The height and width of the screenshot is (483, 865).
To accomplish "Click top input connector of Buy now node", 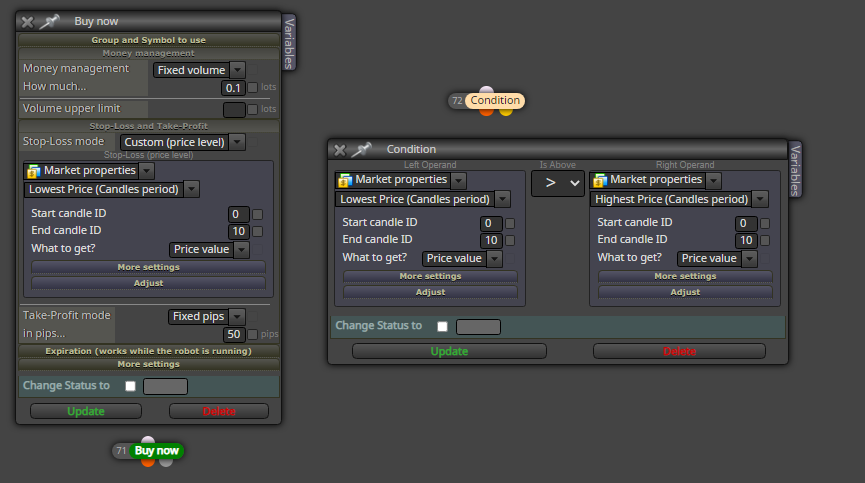I will pos(148,440).
